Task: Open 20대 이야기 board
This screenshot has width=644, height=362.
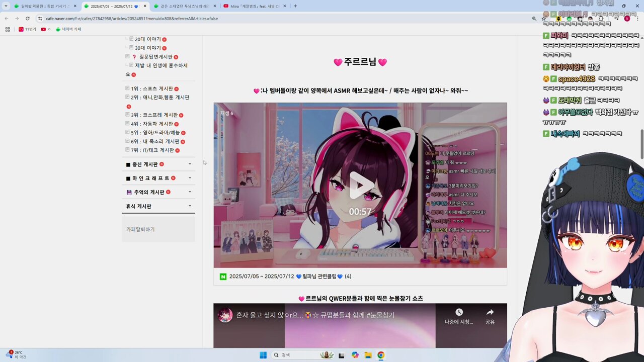Action: [147, 39]
